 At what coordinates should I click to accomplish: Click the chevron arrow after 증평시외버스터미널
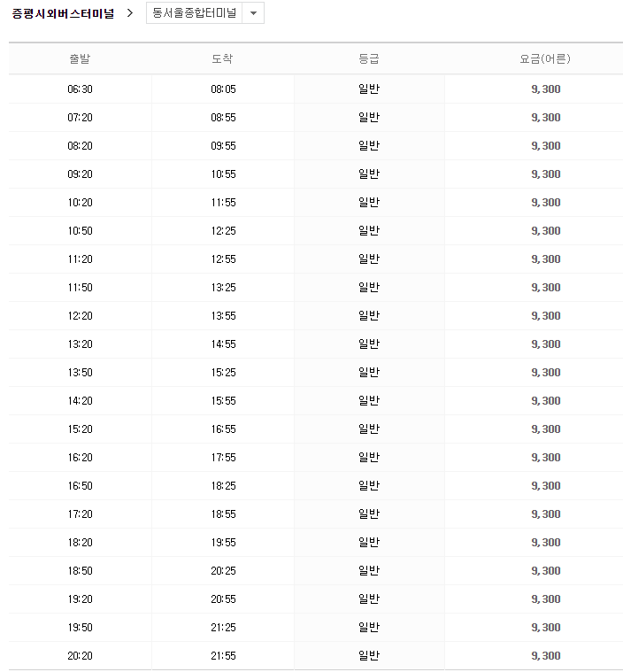[130, 13]
